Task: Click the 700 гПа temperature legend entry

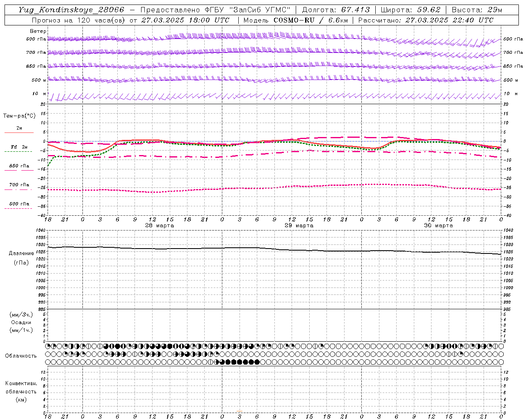Action: point(19,185)
